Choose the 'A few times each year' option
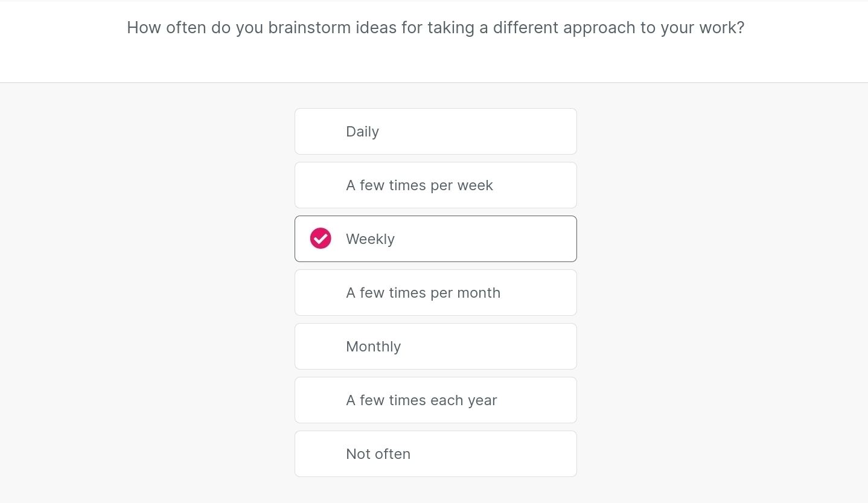The height and width of the screenshot is (503, 868). coord(435,400)
